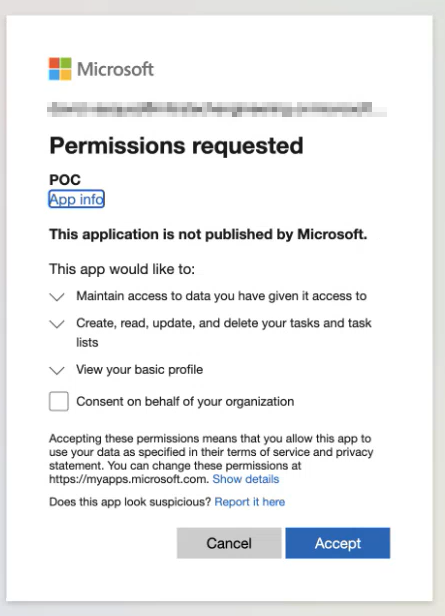Expand the 'View your basic profile' chevron
Viewport: 445px width, 616px height.
57,370
